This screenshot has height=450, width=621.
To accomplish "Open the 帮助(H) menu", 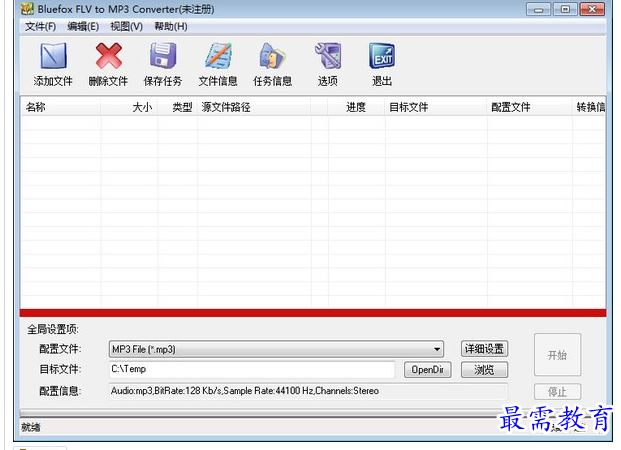I will 171,27.
